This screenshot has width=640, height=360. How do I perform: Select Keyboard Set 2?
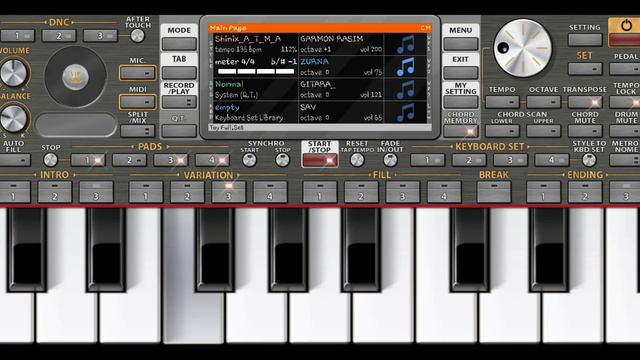pyautogui.click(x=469, y=160)
